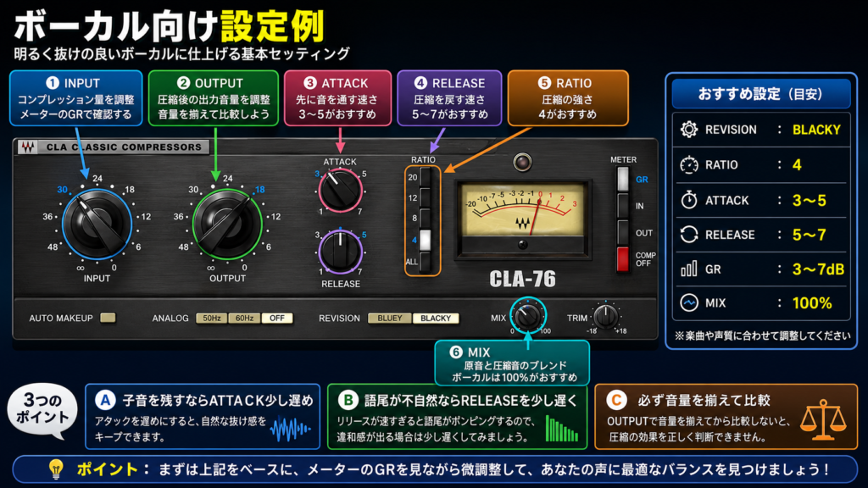Click the RATIO callout box
This screenshot has width=868, height=488.
tap(568, 98)
